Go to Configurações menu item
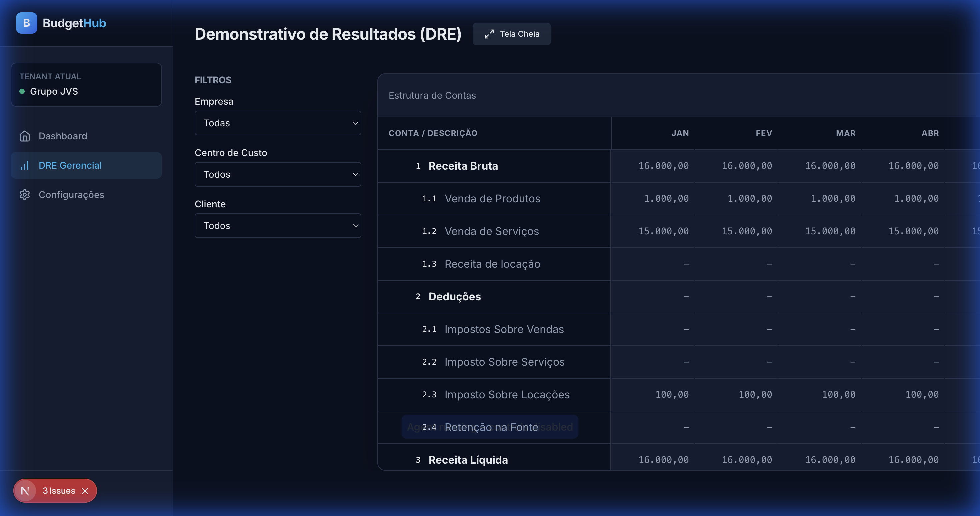Image resolution: width=980 pixels, height=516 pixels. click(71, 195)
